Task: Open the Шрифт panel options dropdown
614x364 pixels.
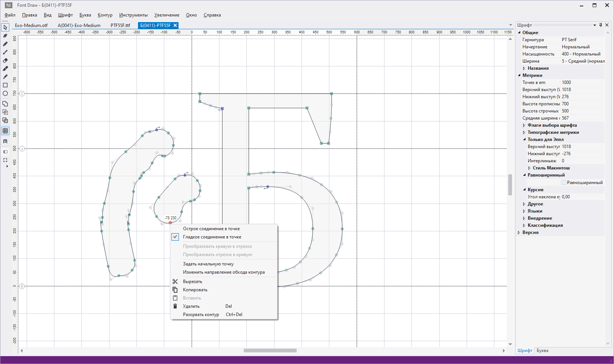Action: point(595,25)
